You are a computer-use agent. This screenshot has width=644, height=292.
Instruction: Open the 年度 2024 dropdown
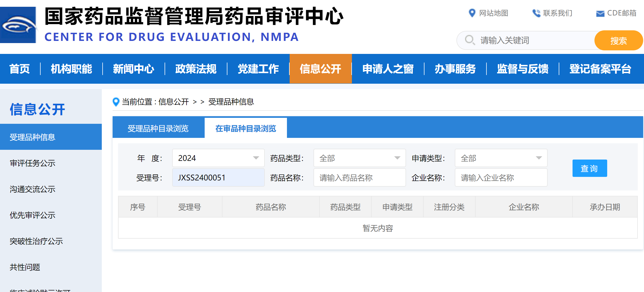click(218, 158)
